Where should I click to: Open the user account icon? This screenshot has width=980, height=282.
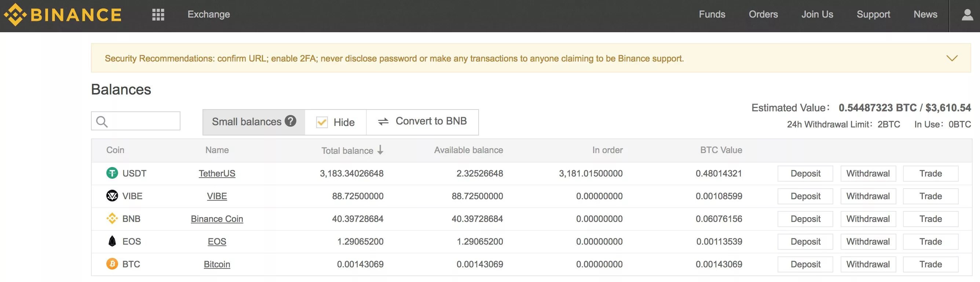(x=968, y=15)
